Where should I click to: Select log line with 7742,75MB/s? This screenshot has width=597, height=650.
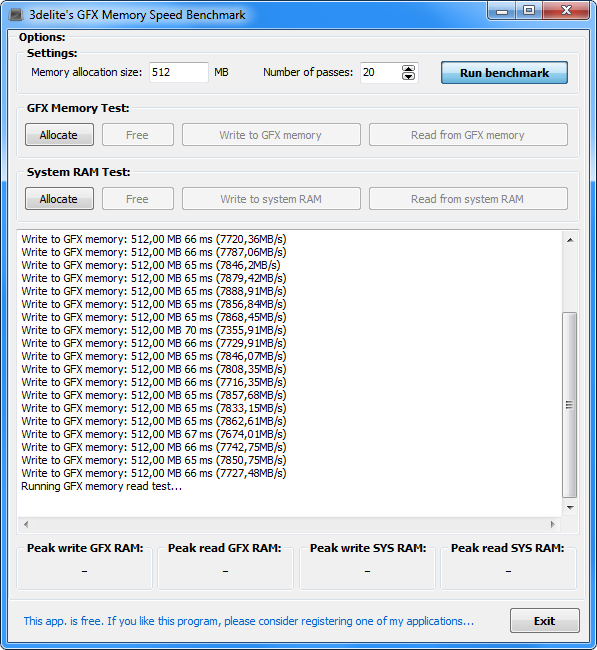point(154,447)
